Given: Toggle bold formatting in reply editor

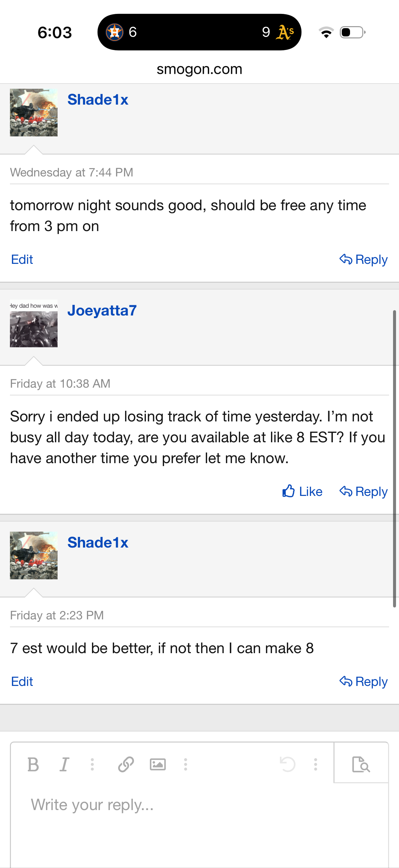Looking at the screenshot, I should (x=33, y=764).
